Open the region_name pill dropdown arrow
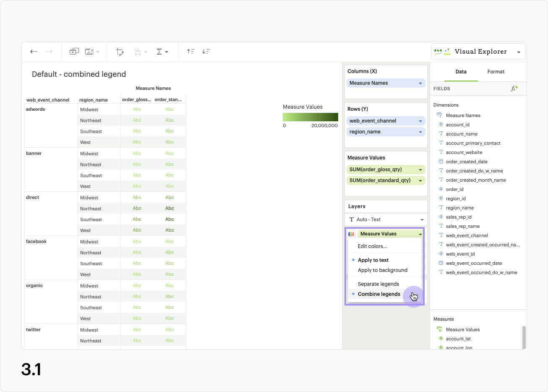Image resolution: width=548 pixels, height=392 pixels. pos(420,132)
